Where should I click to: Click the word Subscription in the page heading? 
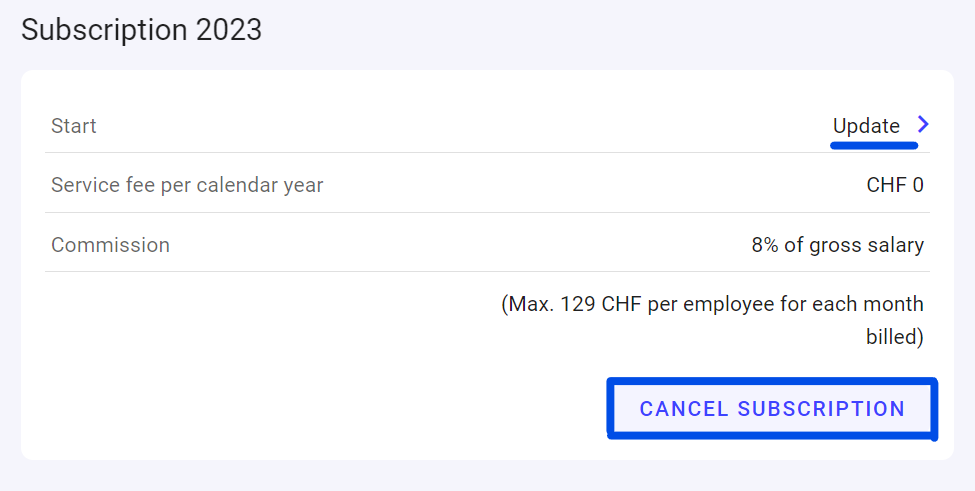point(105,30)
